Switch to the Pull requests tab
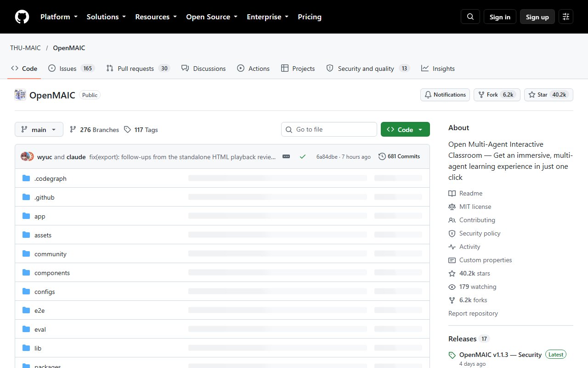588x368 pixels. 138,69
